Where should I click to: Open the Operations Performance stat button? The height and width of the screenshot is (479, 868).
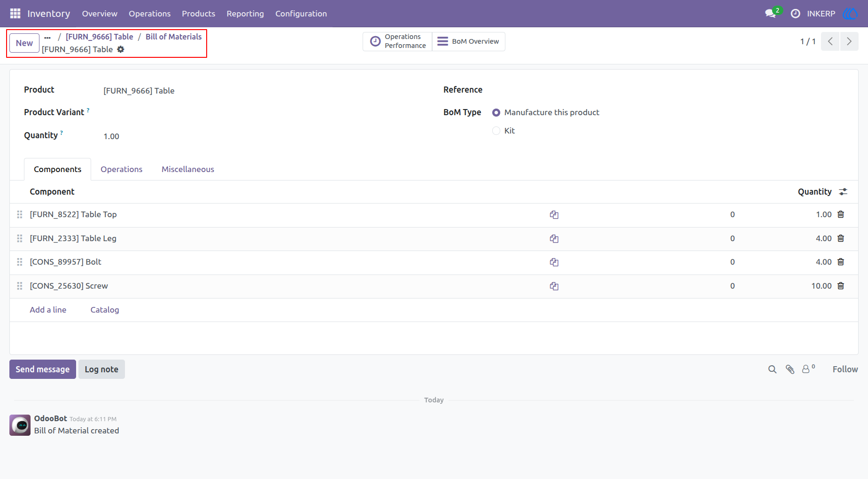398,41
